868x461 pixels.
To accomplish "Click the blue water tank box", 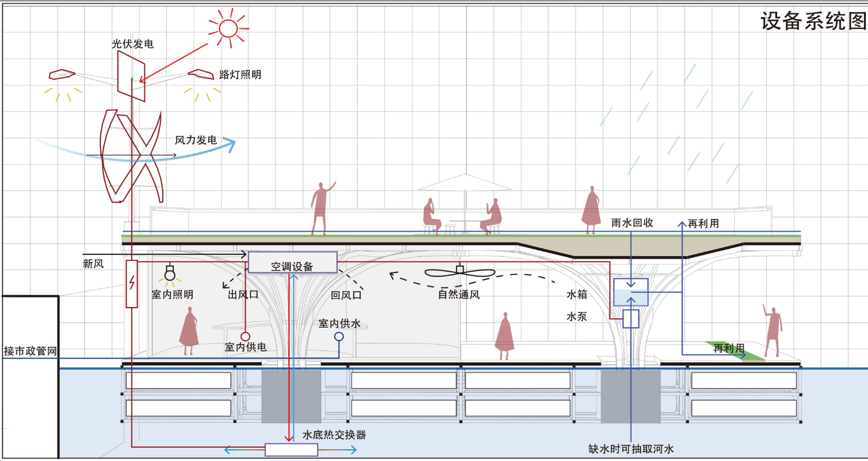I will tap(631, 293).
